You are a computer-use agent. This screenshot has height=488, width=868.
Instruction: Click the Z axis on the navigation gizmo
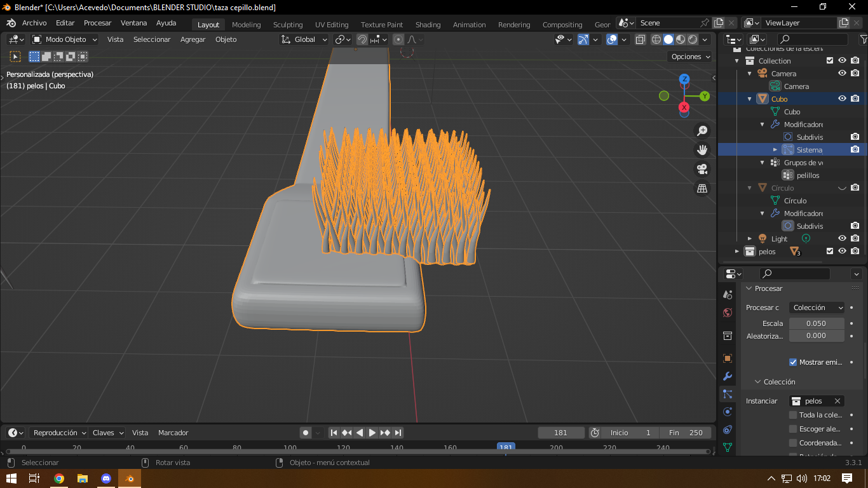coord(684,79)
